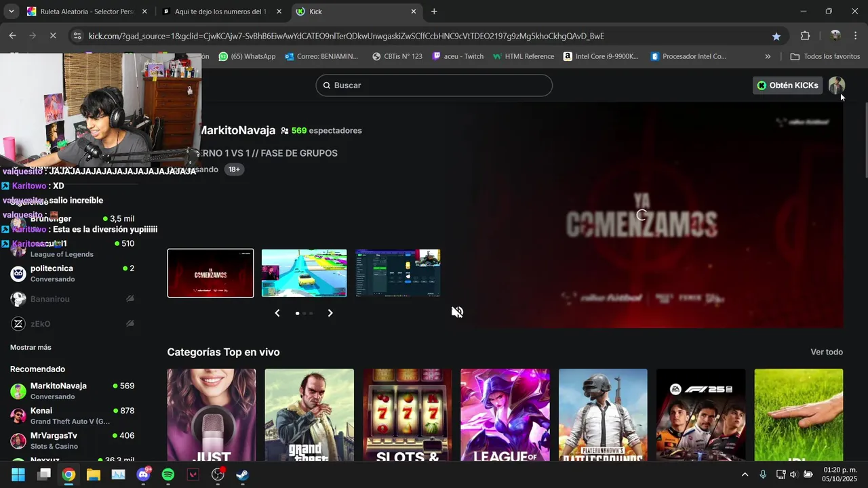Open the PUBG Battlegrounds category card
This screenshot has height=488, width=868.
tap(603, 415)
